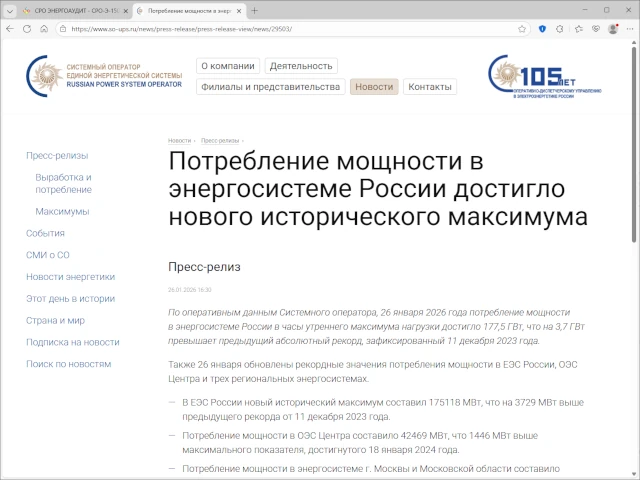The image size is (640, 480).
Task: Open the browser extensions puzzle icon
Action: pos(560,29)
